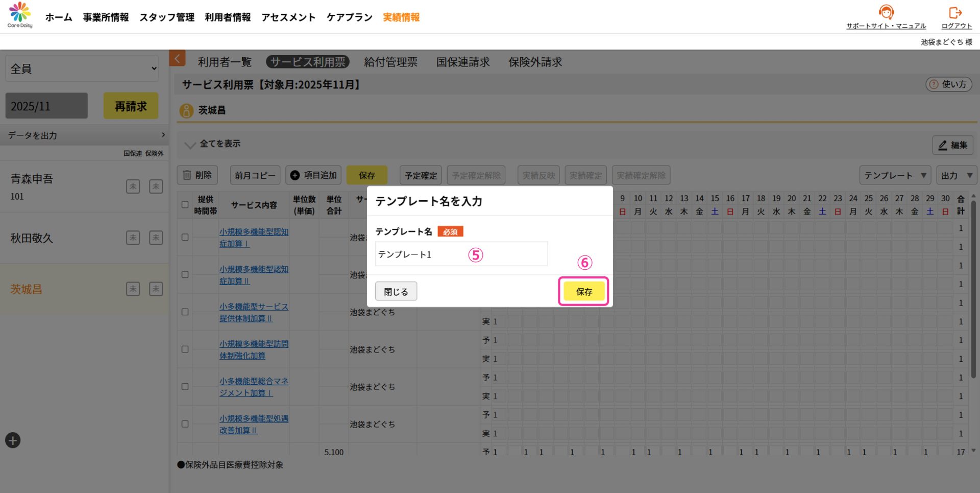980x493 pixels.
Task: Click the 編集 pencil edit button
Action: (952, 145)
